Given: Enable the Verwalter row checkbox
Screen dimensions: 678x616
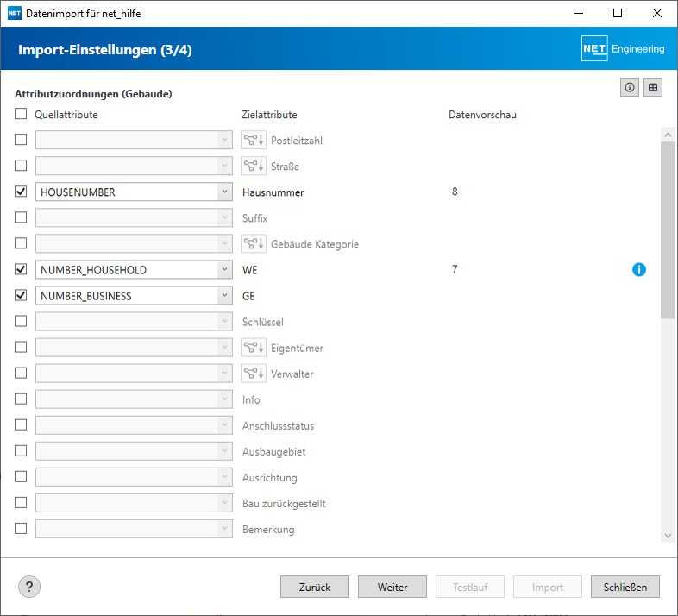Looking at the screenshot, I should (x=21, y=373).
